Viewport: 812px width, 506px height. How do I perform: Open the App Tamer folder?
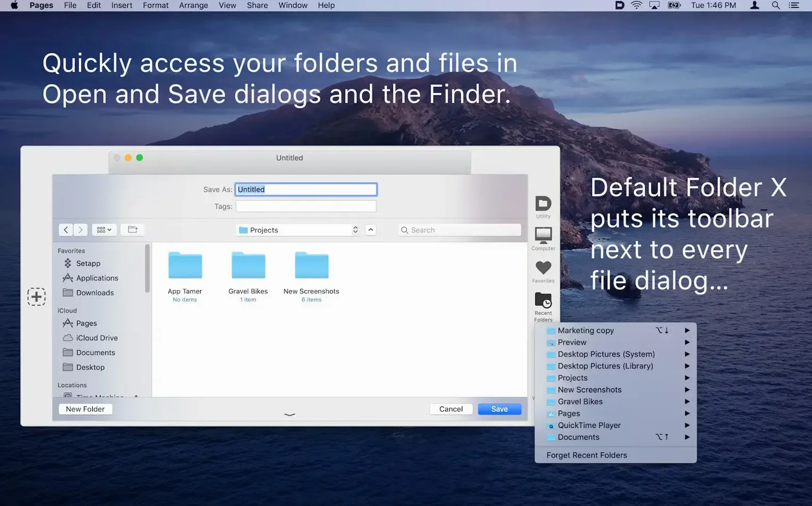pos(185,277)
